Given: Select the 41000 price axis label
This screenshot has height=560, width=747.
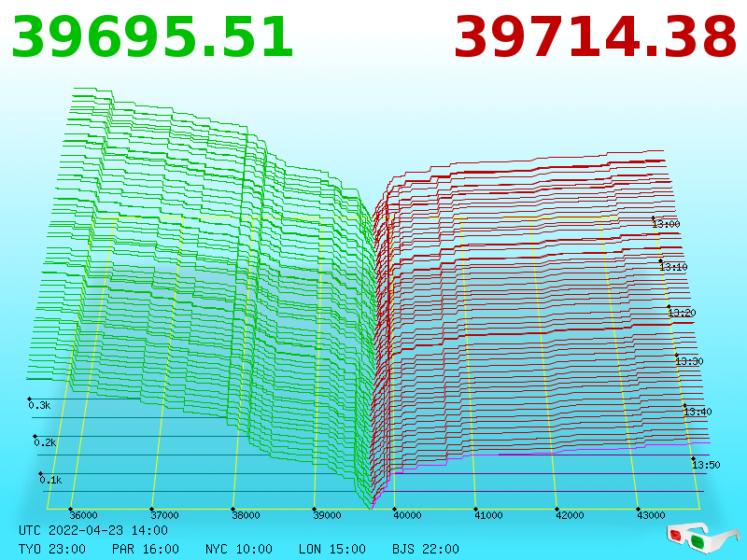Looking at the screenshot, I should (x=488, y=515).
